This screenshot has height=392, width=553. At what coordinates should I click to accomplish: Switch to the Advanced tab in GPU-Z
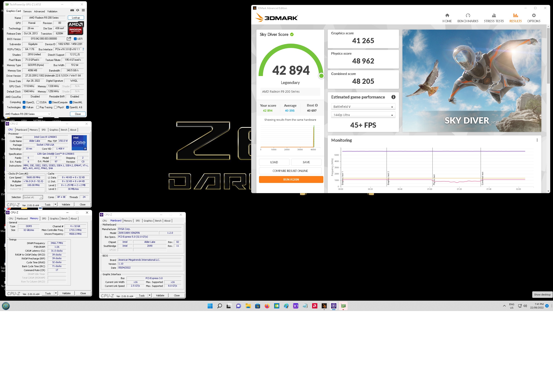39,11
